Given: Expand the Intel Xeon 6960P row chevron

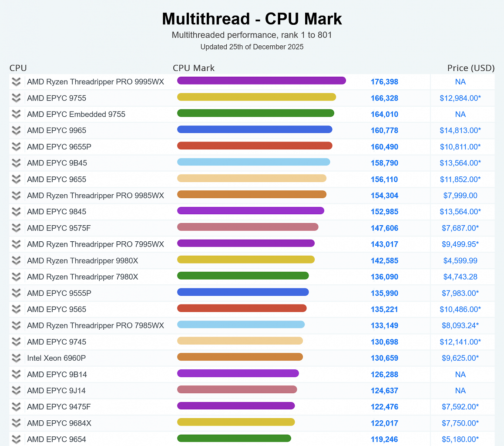Looking at the screenshot, I should coord(16,358).
